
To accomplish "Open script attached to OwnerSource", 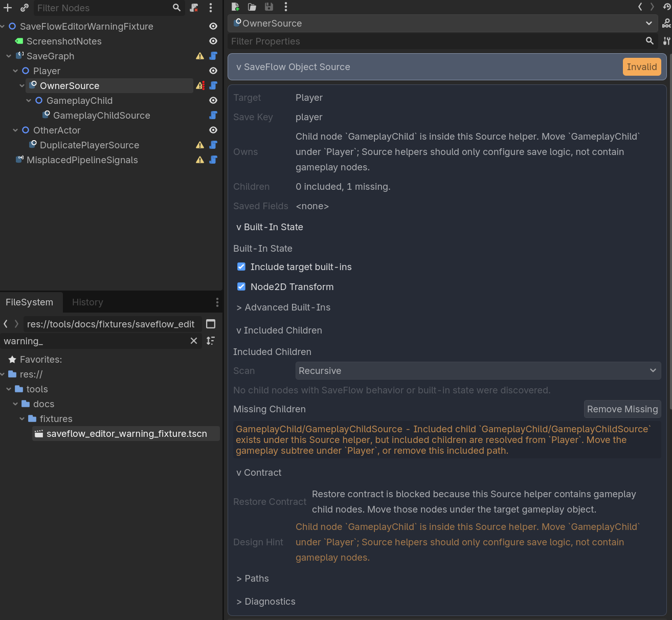I will (x=213, y=85).
